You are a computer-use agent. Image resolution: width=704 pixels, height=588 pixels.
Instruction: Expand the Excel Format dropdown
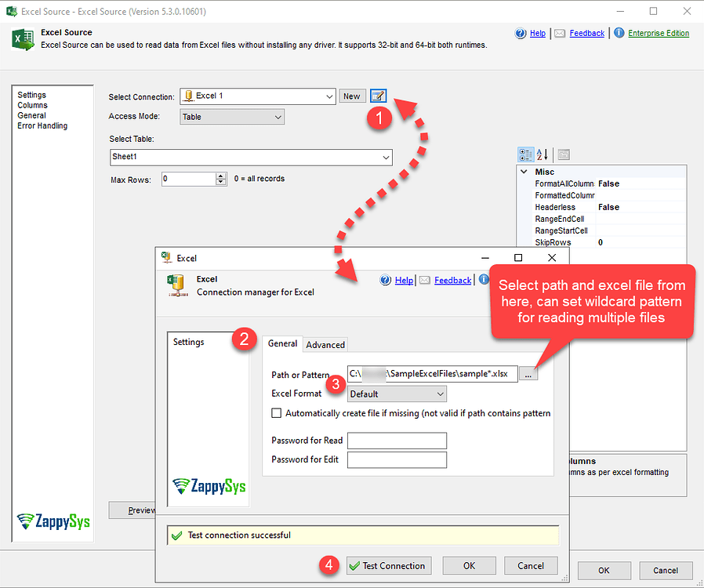click(439, 394)
